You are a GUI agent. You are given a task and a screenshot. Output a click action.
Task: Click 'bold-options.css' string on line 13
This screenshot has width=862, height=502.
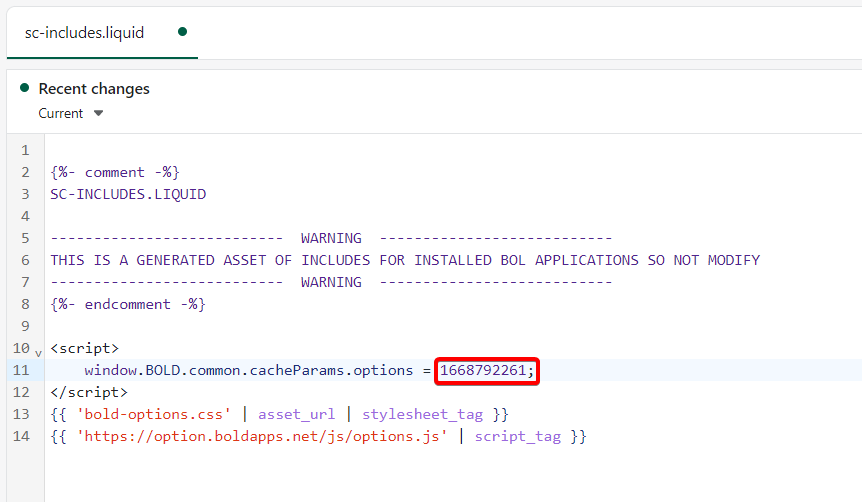(x=153, y=414)
